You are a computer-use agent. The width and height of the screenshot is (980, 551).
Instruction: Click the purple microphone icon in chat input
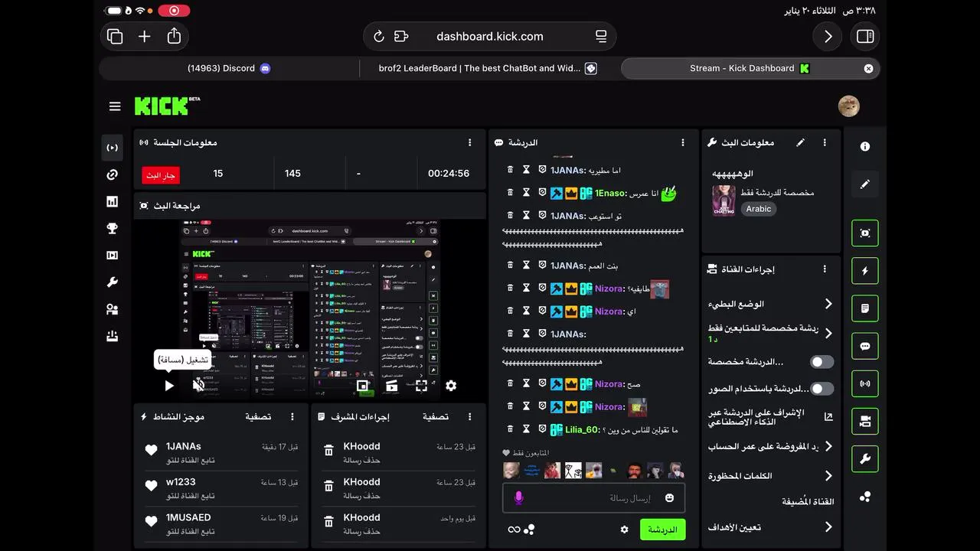pyautogui.click(x=518, y=498)
